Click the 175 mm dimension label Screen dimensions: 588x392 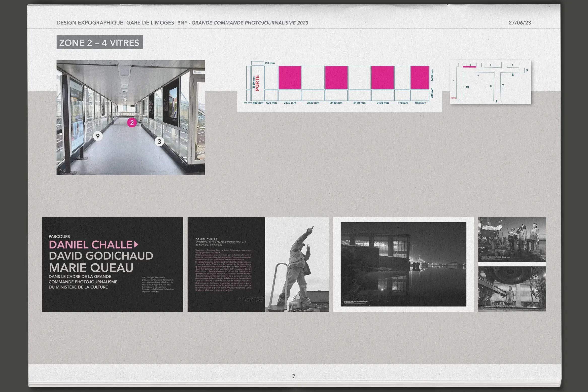pos(248,103)
